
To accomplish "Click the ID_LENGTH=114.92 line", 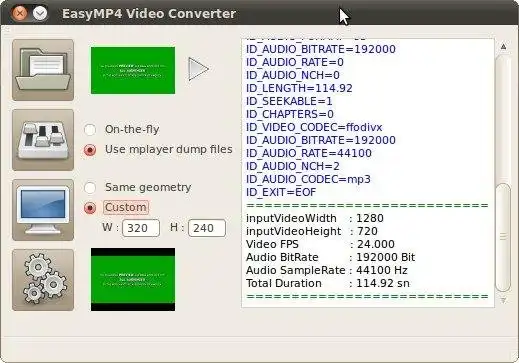I will [299, 88].
